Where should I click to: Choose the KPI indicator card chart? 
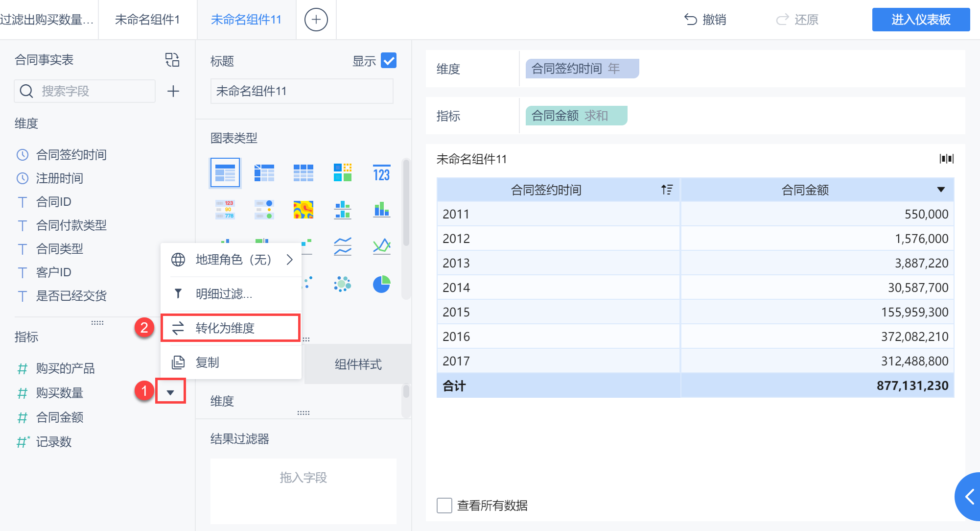[381, 173]
